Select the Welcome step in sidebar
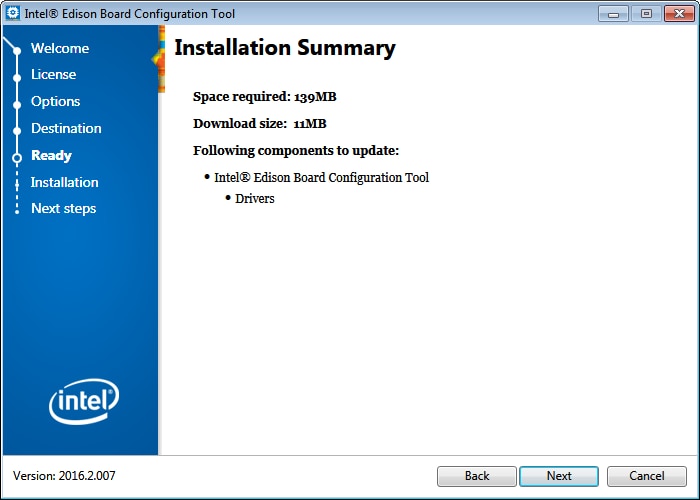700x500 pixels. (60, 48)
